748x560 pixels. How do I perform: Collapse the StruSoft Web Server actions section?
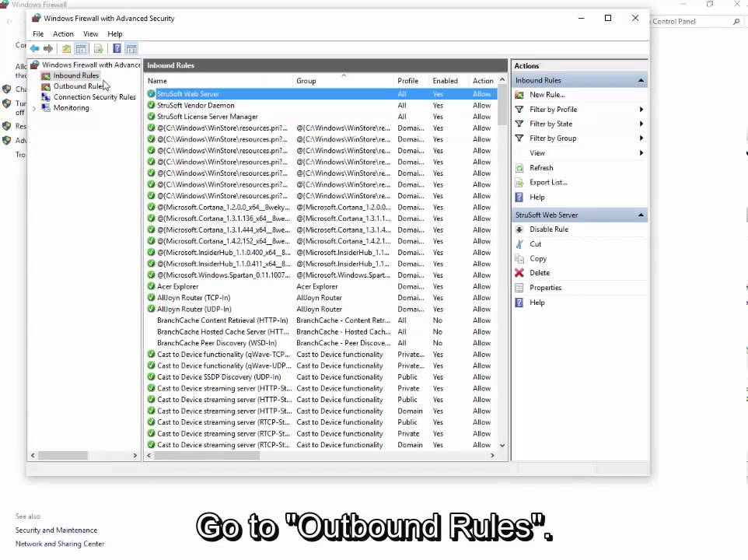click(641, 215)
